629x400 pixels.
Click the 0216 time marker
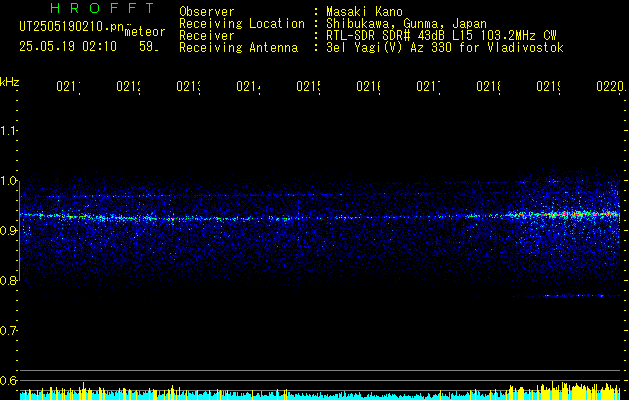pos(368,87)
